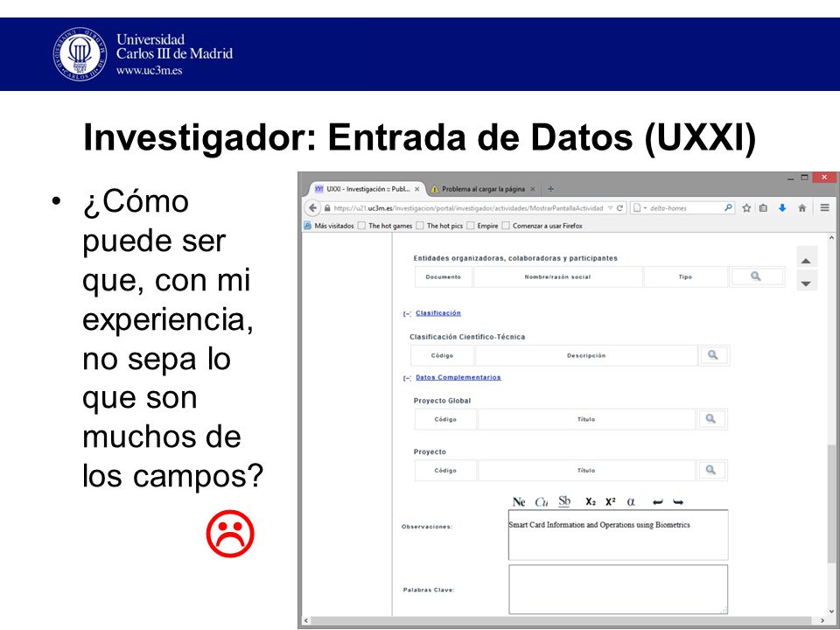Click the Tipo column header
Viewport: 840px width, 630px height.
(685, 277)
